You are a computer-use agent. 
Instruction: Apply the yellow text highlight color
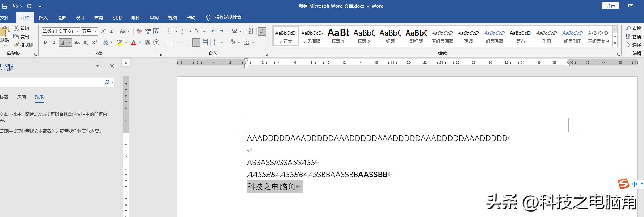pyautogui.click(x=119, y=42)
